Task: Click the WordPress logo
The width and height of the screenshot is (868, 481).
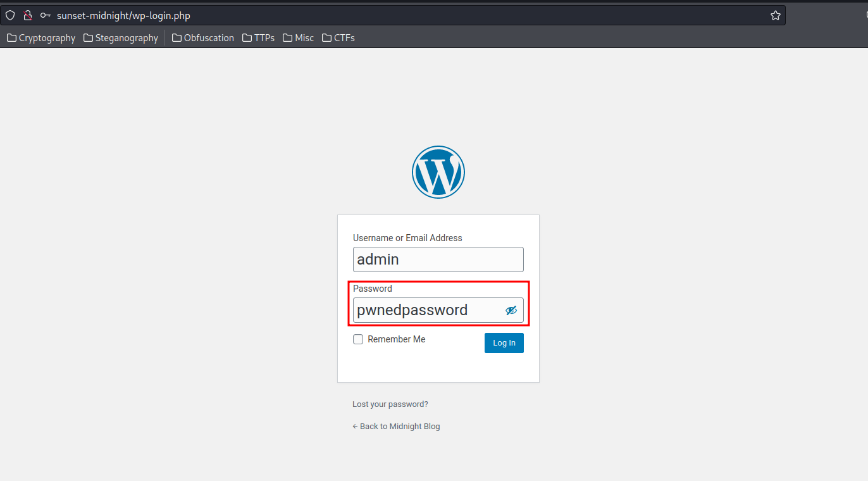Action: [x=438, y=172]
